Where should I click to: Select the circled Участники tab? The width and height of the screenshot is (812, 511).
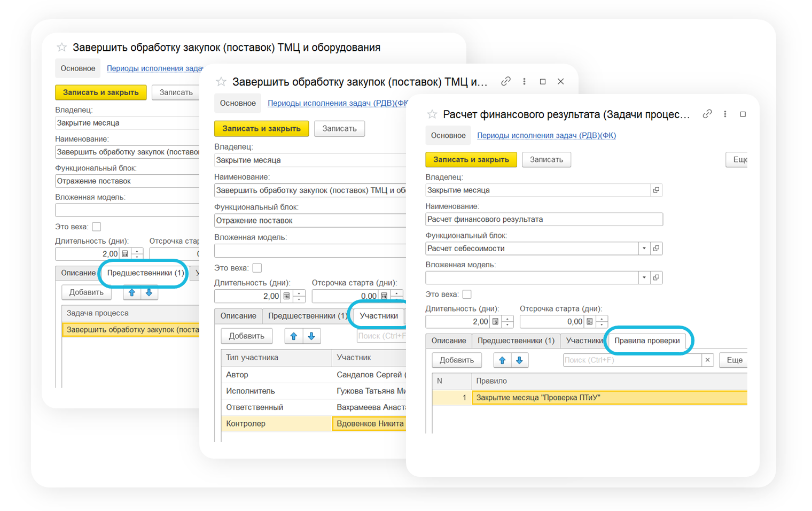pos(378,316)
